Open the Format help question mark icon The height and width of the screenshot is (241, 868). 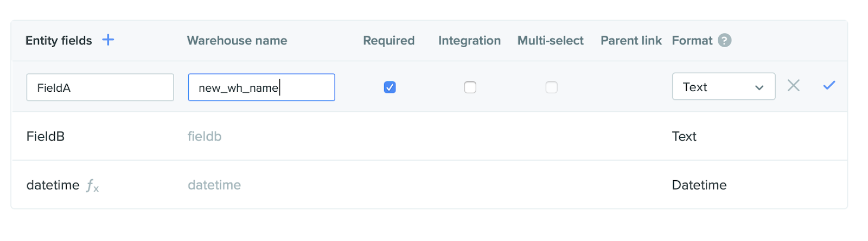click(x=724, y=40)
